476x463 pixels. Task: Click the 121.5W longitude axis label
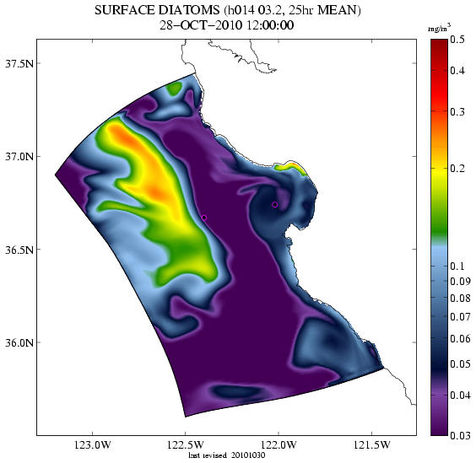point(371,444)
